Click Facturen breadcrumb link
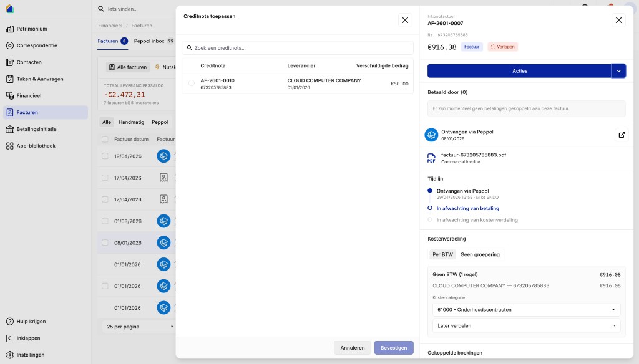The height and width of the screenshot is (364, 639). [x=142, y=26]
